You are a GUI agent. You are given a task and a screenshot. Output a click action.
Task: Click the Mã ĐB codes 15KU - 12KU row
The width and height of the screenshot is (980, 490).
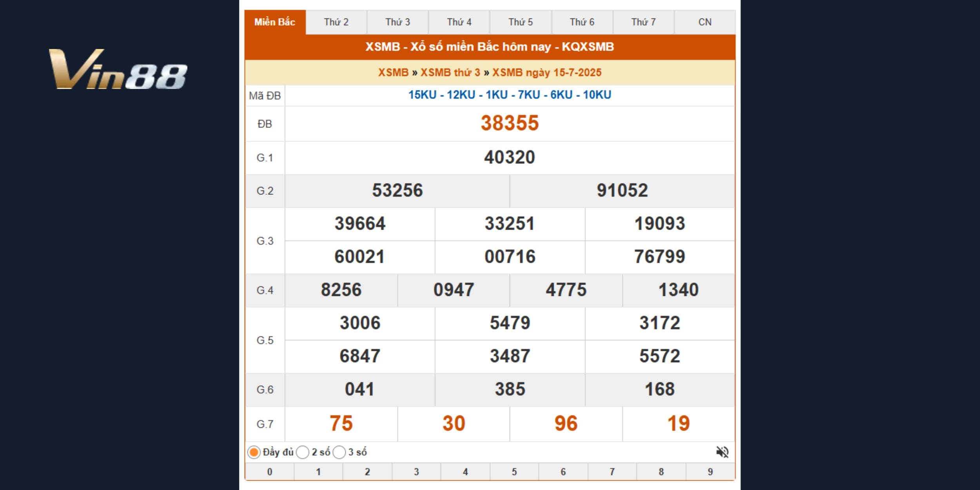510,95
